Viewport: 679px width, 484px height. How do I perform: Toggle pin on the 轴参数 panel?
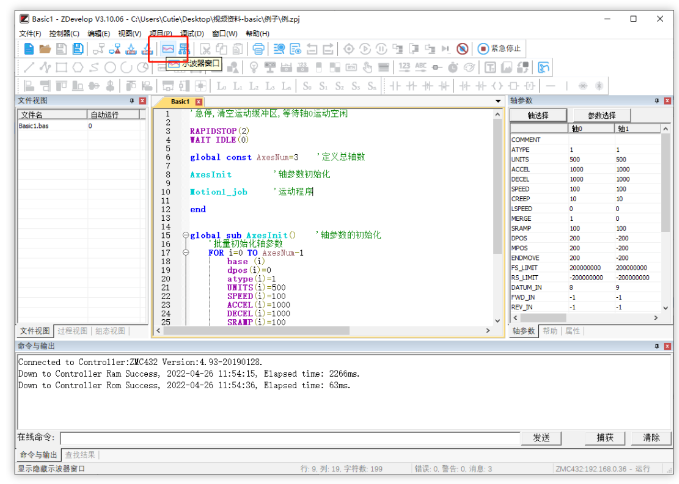[x=657, y=100]
